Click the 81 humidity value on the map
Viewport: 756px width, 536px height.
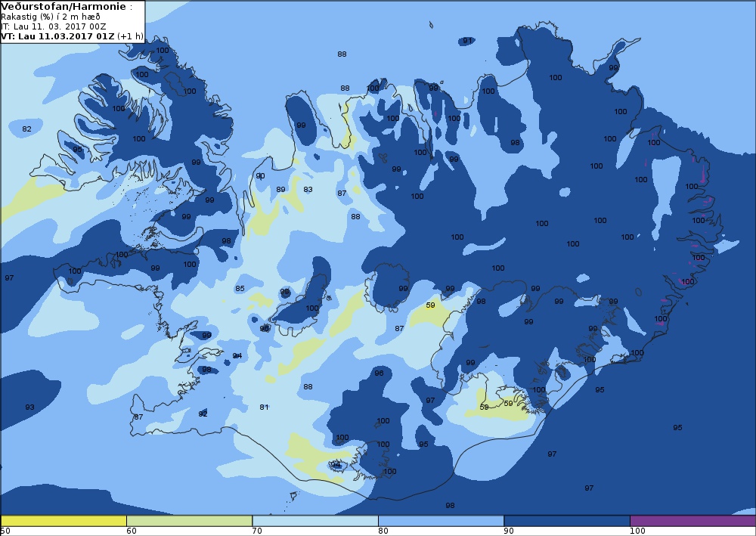click(x=264, y=407)
